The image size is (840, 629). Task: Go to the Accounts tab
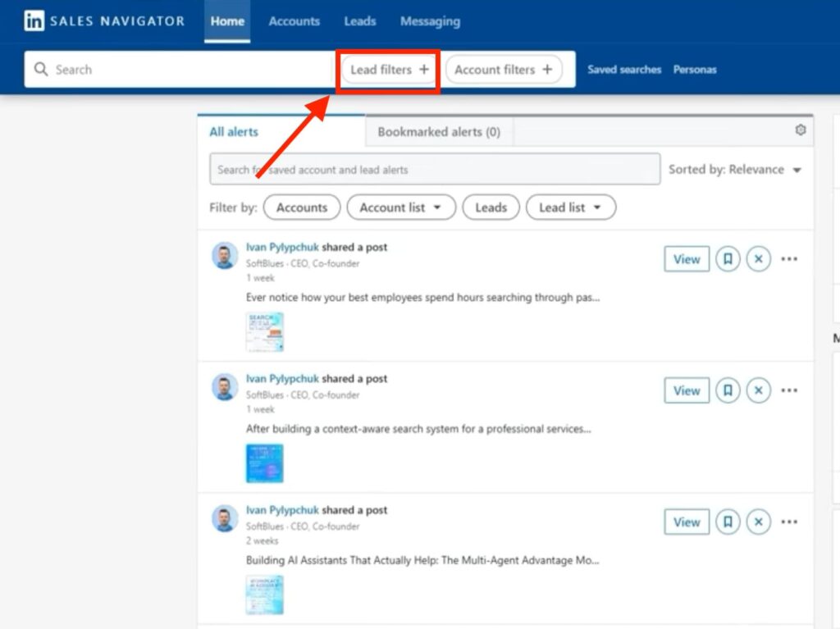point(294,21)
